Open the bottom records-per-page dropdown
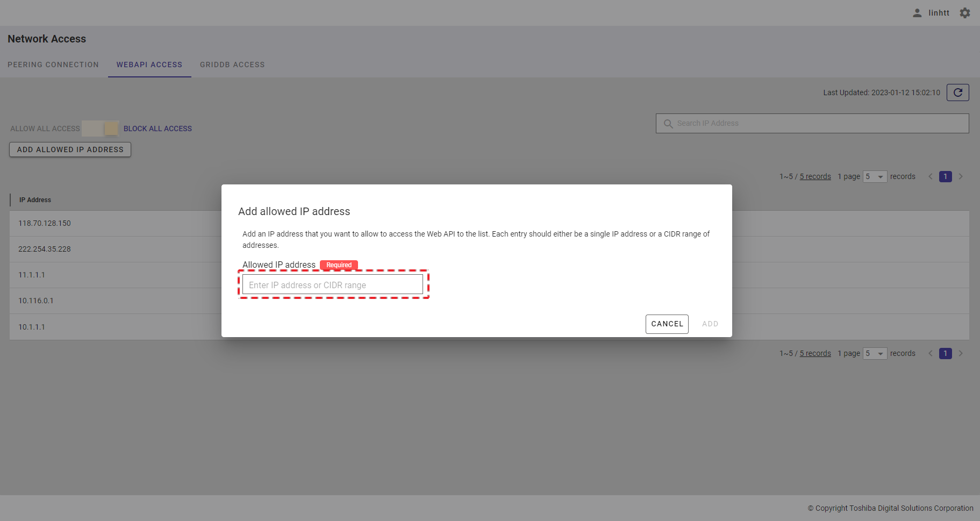This screenshot has width=980, height=521. tap(875, 353)
